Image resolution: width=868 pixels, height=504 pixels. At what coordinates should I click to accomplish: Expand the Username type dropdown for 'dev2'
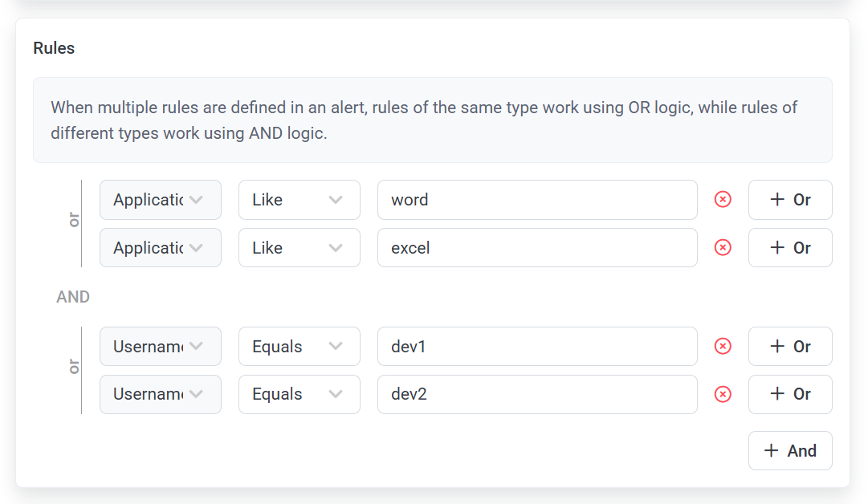[x=160, y=394]
